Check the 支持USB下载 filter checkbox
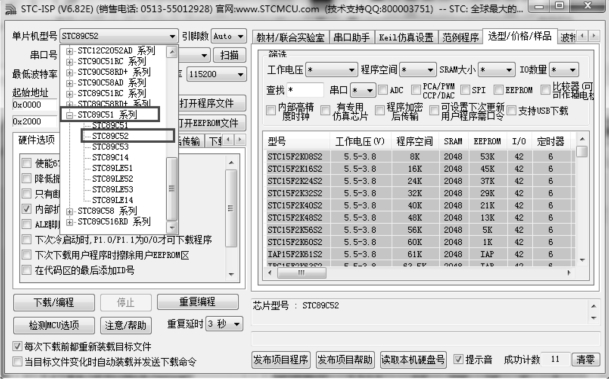Screen dimensions: 609x379 [512, 111]
